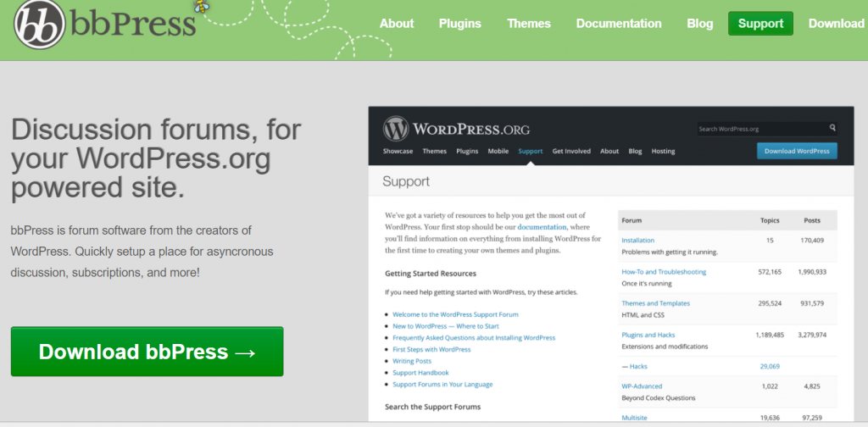Click the blue Support tab in WordPress.org menu
This screenshot has width=868, height=427.
pos(531,151)
